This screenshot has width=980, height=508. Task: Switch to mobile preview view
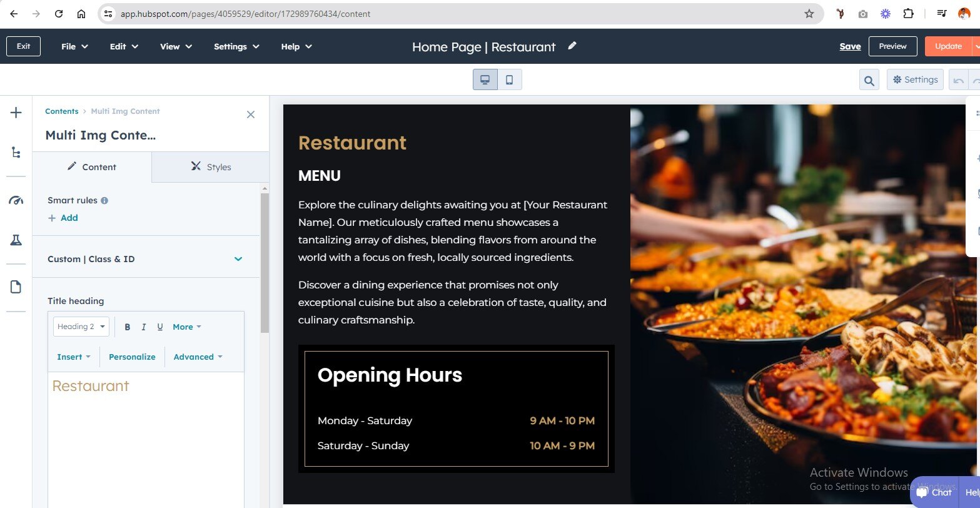click(x=509, y=80)
